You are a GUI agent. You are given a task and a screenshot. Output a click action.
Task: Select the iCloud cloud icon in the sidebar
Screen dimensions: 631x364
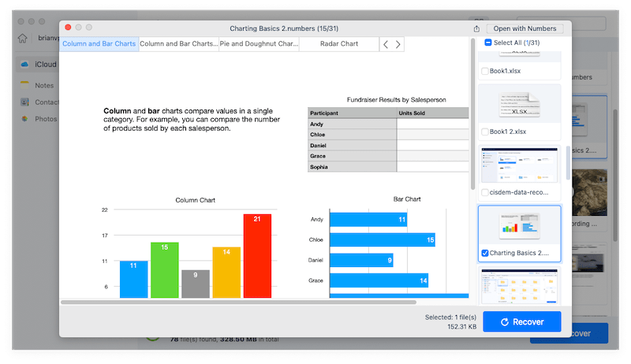pyautogui.click(x=25, y=64)
